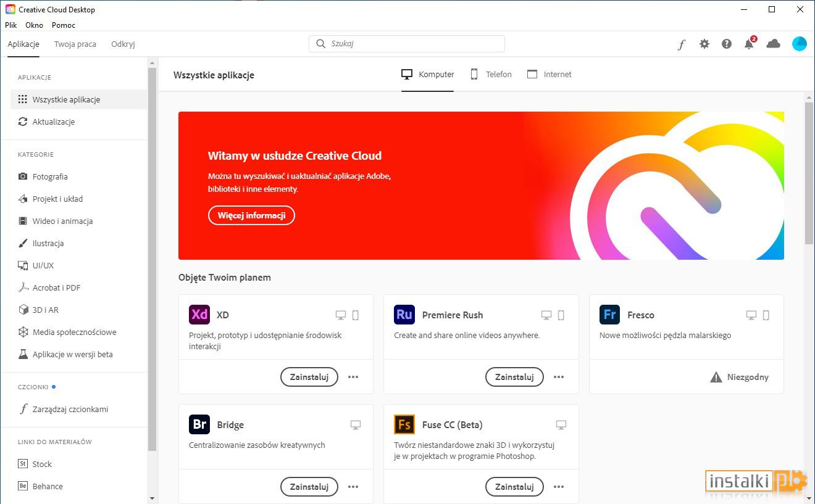
Task: Open the Plik menu
Action: (11, 25)
